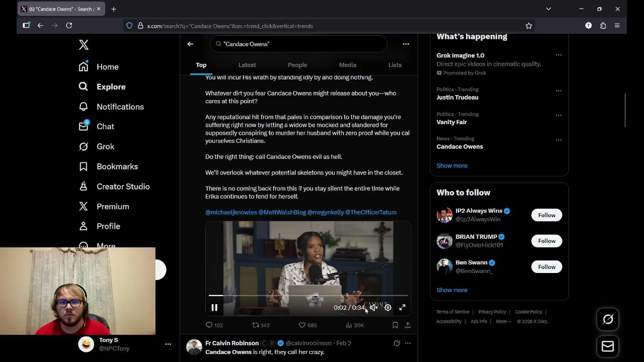Go back with the search page arrow

tap(190, 44)
